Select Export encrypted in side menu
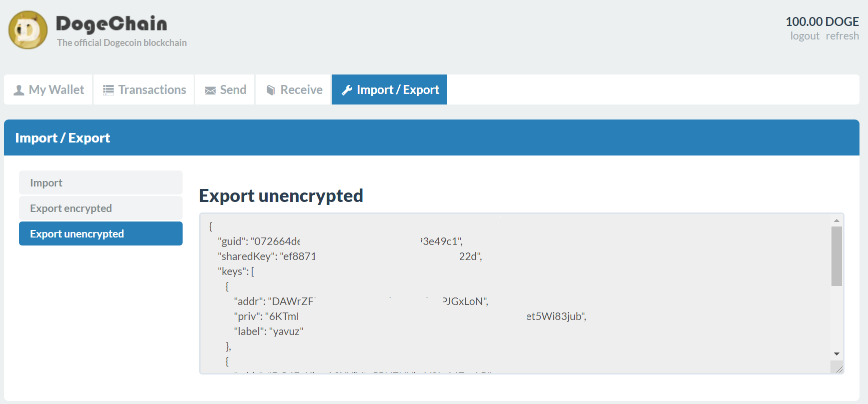Screen dimensions: 868x404 point(101,208)
